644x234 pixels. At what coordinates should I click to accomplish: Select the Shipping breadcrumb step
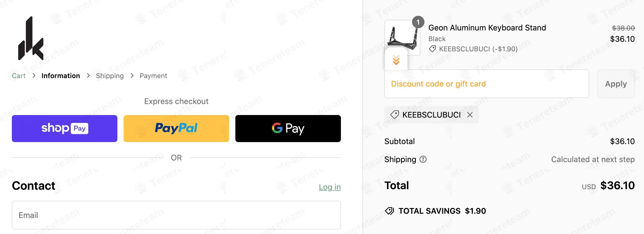(x=110, y=76)
